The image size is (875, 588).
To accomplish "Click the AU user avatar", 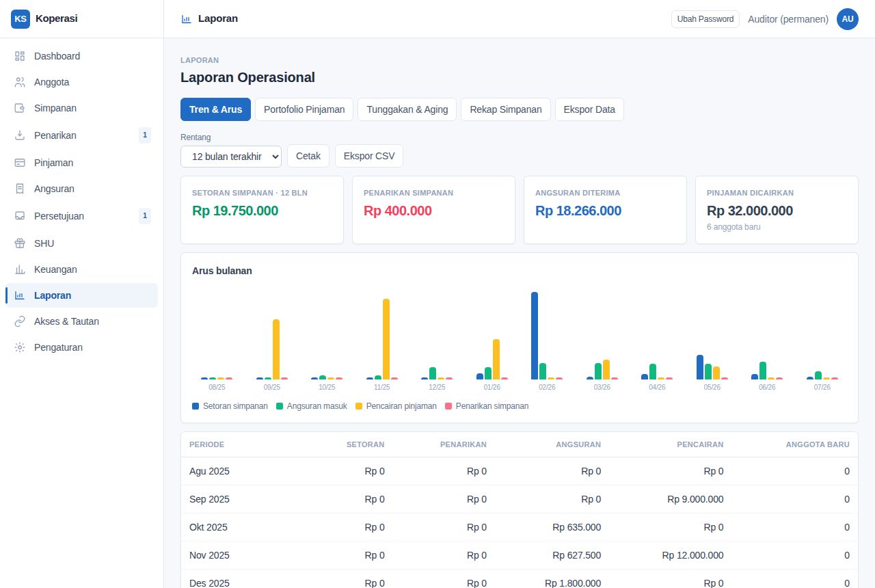I will [x=848, y=19].
